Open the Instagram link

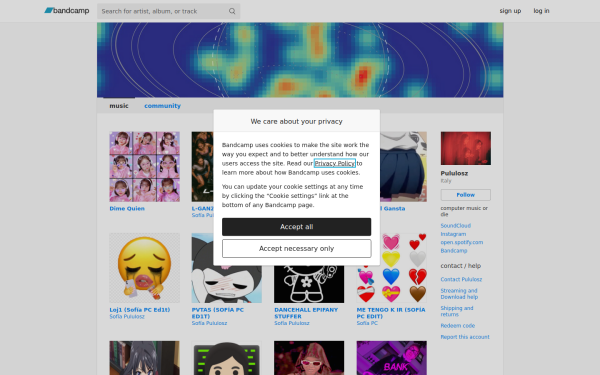pyautogui.click(x=453, y=234)
